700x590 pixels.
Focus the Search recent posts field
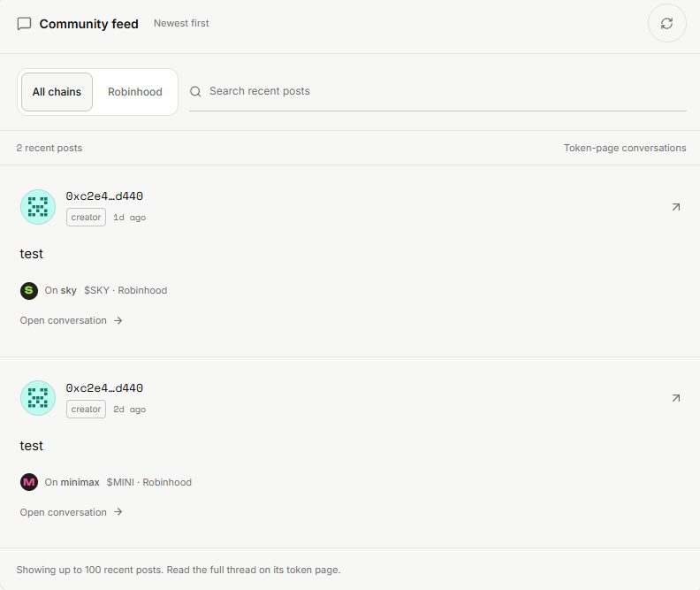click(437, 92)
